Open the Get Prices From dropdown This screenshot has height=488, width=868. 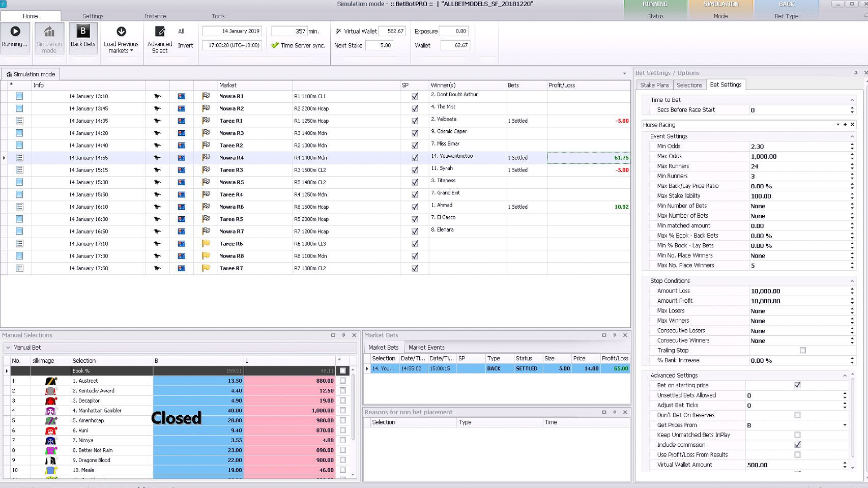(845, 425)
